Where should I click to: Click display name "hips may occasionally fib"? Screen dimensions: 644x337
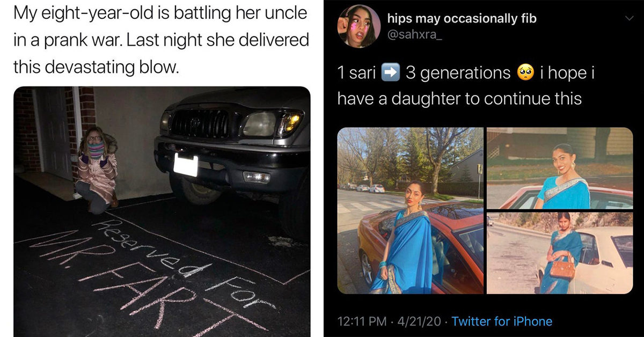click(x=462, y=19)
